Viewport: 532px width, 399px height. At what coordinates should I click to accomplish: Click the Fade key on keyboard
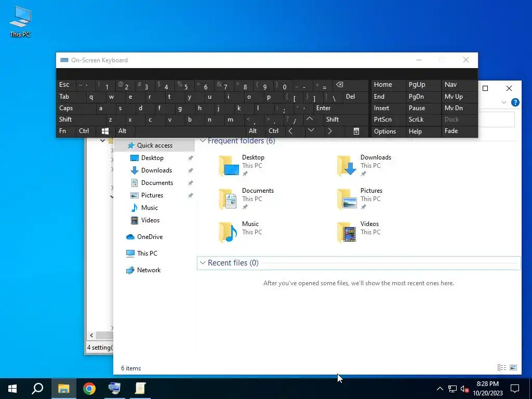[x=459, y=131]
